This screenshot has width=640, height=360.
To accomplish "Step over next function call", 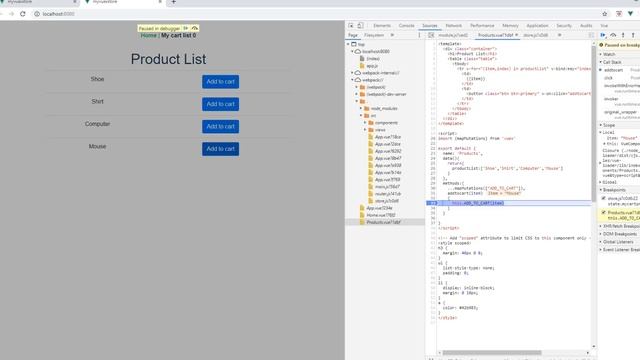I will 613,35.
